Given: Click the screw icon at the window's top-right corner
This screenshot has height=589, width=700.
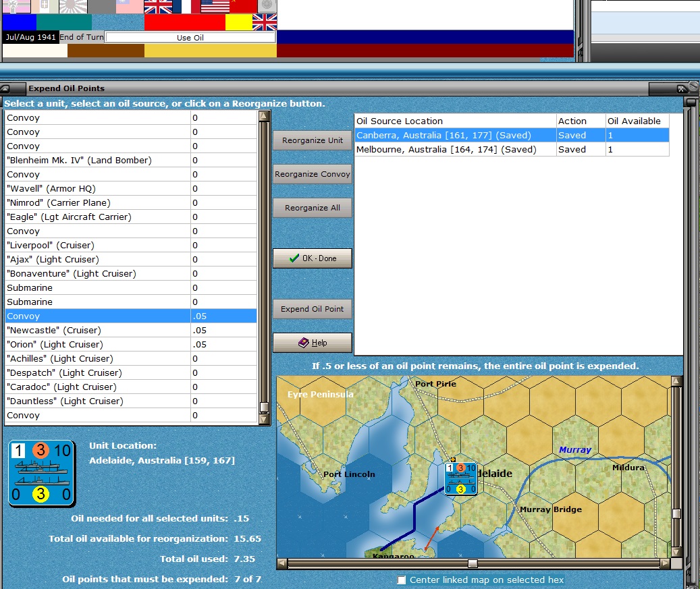Looking at the screenshot, I should pos(693,87).
